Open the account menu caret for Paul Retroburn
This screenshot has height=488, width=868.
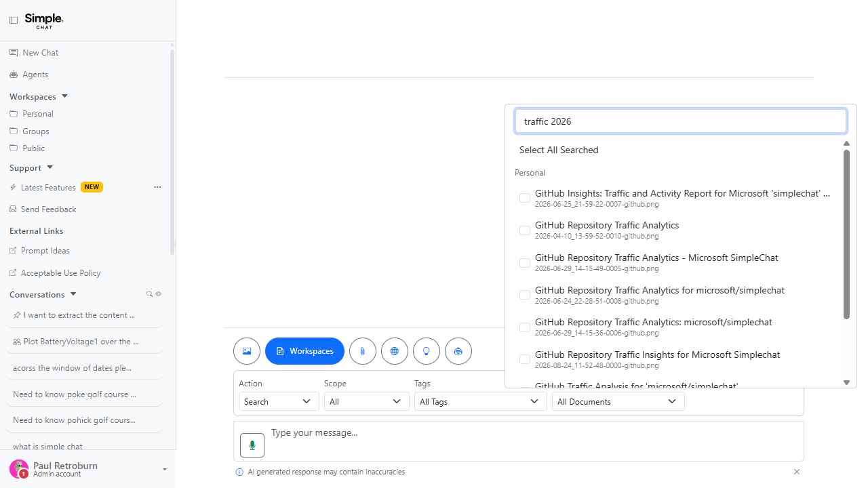tap(165, 469)
